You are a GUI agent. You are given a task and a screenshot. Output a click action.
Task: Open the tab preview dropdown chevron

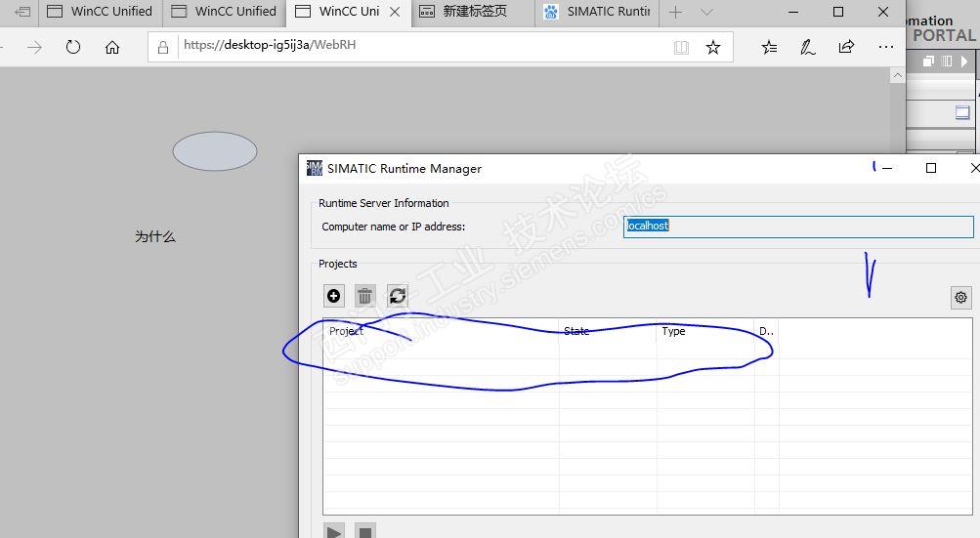point(706,12)
